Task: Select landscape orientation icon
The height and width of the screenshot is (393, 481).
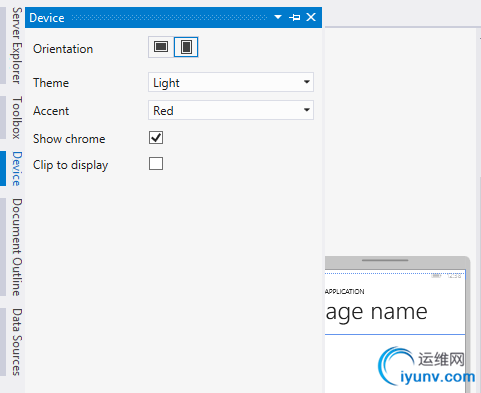Action: click(161, 47)
